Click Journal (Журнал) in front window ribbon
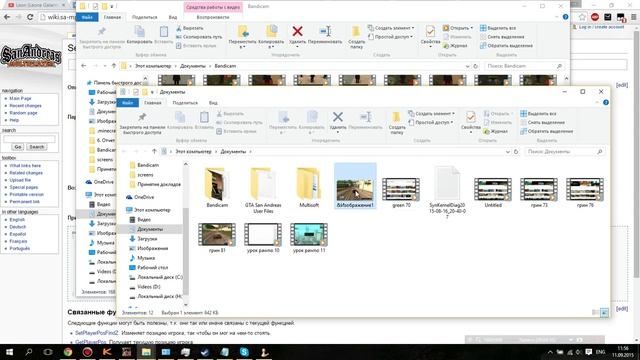This screenshot has height=360, width=640. [496, 131]
